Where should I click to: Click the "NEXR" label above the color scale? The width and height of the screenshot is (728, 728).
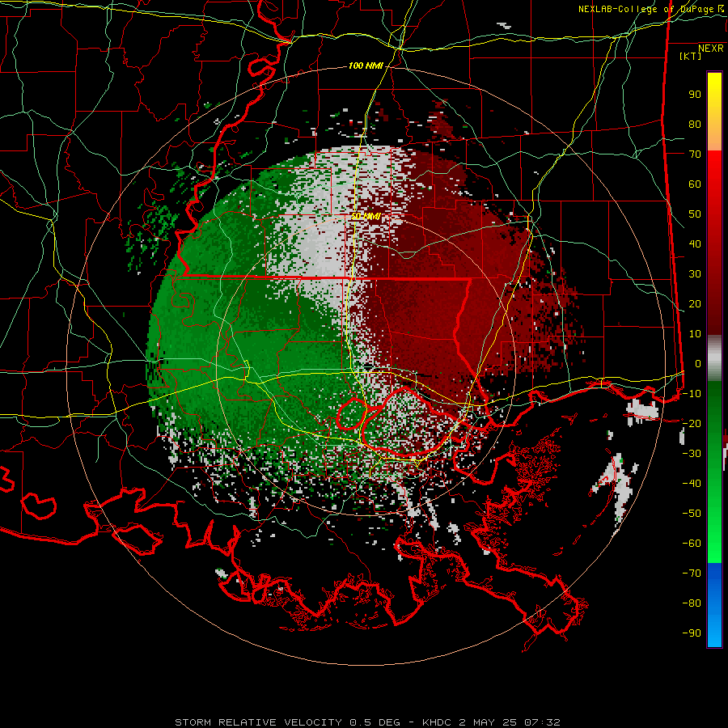click(711, 49)
